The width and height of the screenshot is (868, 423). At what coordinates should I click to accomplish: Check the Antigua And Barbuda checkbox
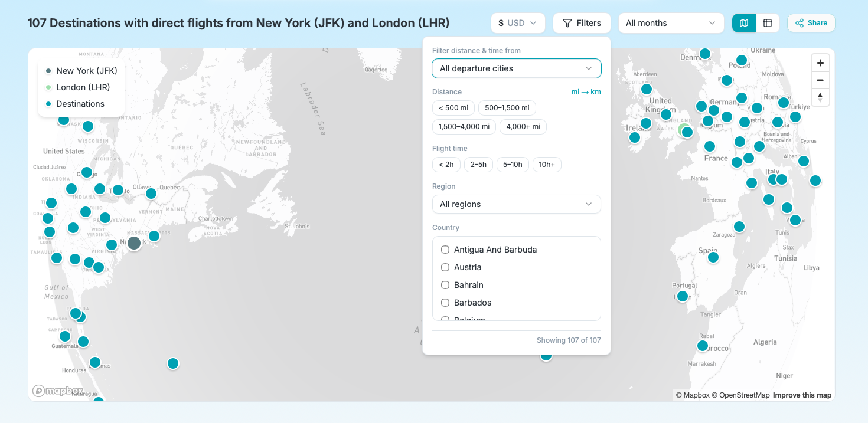(445, 250)
